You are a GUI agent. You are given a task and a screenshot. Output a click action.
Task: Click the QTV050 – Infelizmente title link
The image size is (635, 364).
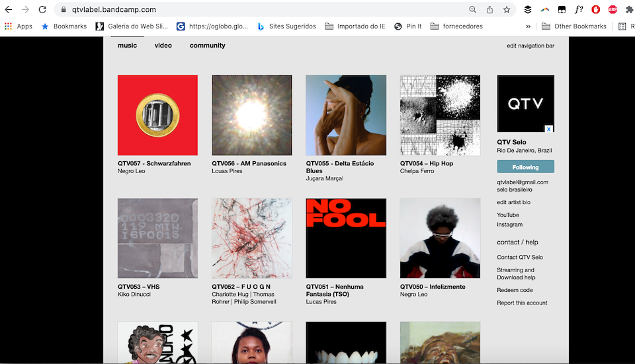click(x=433, y=287)
